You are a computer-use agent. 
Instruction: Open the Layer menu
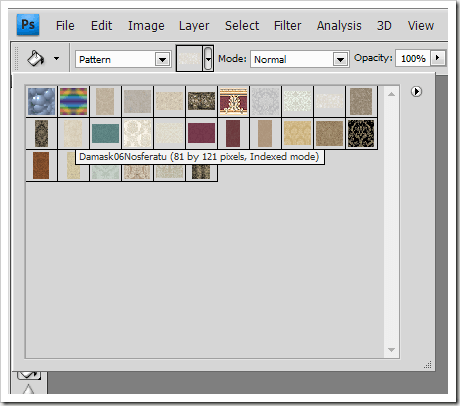coord(194,26)
